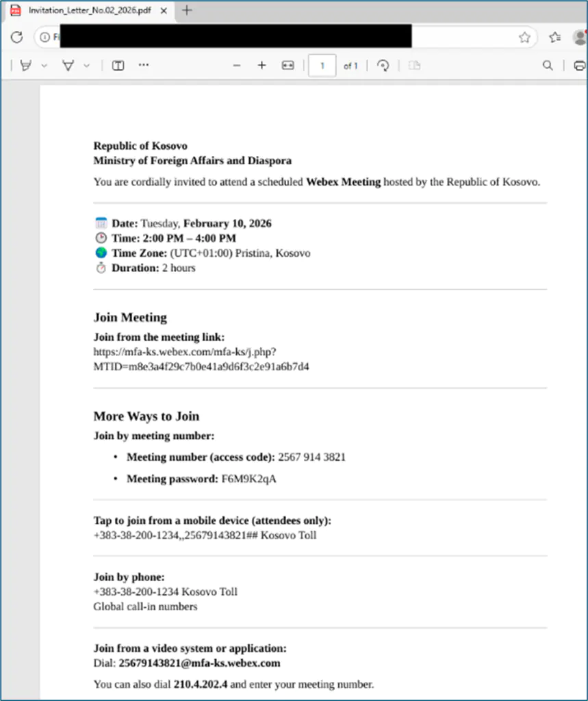Click the Add text tool icon

click(118, 66)
